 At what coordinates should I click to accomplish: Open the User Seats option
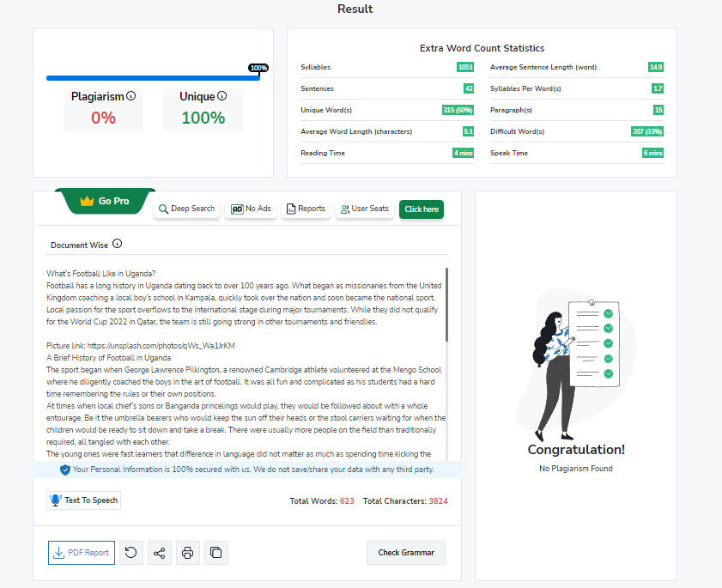click(x=364, y=209)
